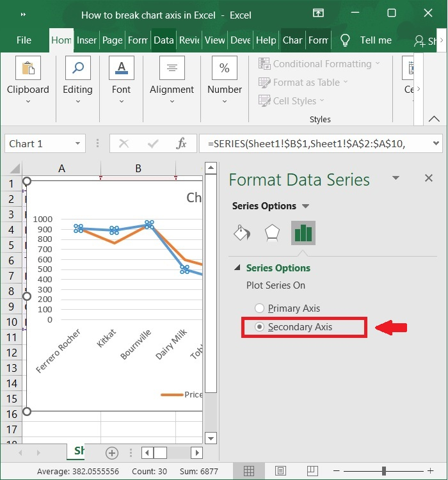Click the formula bar Enter checkmark icon
Image resolution: width=448 pixels, height=480 pixels.
[x=152, y=143]
